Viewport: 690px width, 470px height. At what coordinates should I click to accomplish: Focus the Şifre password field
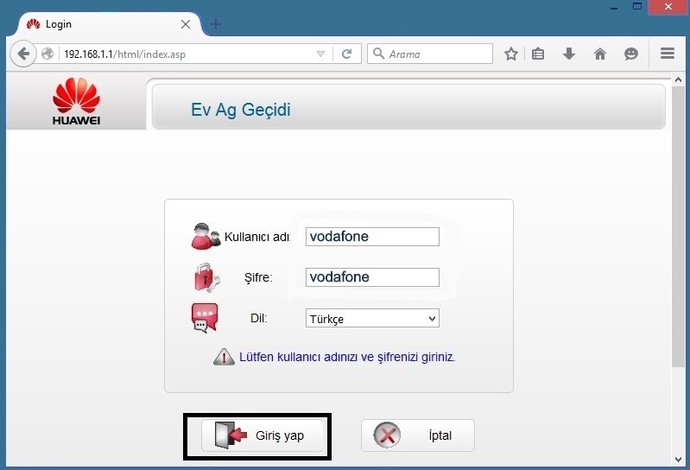click(373, 277)
